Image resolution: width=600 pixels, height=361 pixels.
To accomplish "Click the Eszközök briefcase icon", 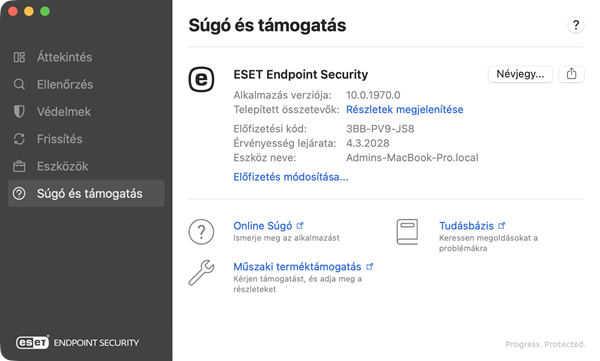I will pyautogui.click(x=19, y=166).
